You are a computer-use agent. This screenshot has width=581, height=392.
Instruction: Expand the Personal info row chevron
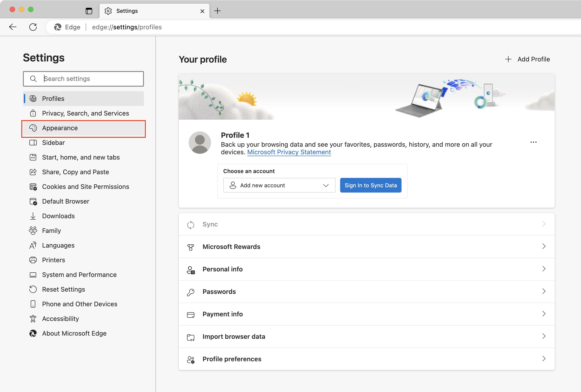coord(543,269)
